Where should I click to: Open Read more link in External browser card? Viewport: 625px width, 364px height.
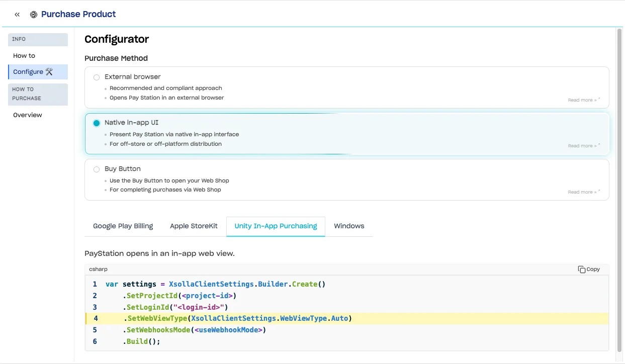tap(584, 100)
